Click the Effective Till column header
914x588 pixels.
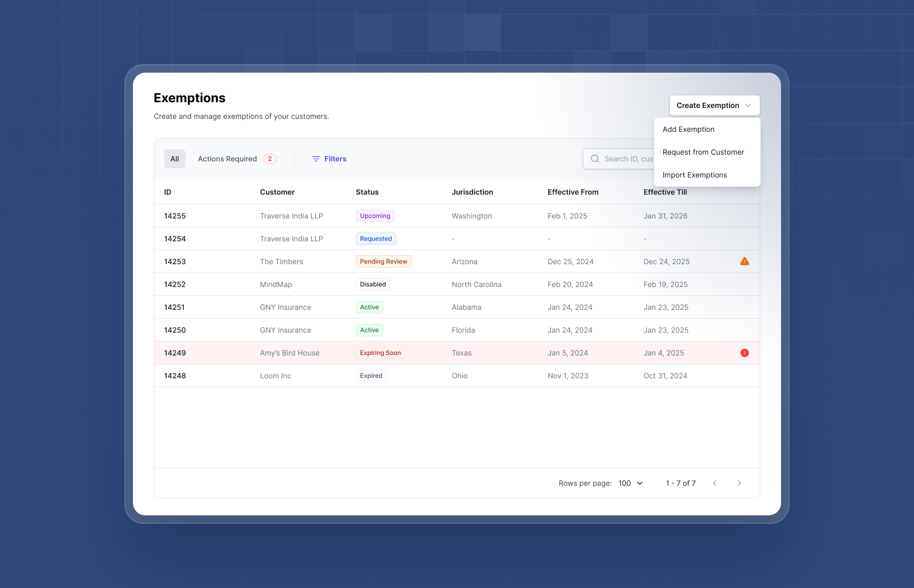pyautogui.click(x=665, y=192)
